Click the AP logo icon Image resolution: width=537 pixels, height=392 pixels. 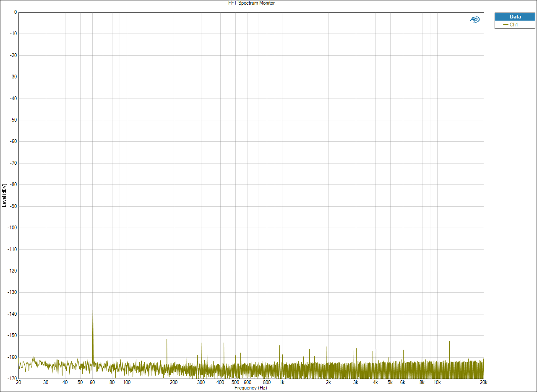point(474,19)
